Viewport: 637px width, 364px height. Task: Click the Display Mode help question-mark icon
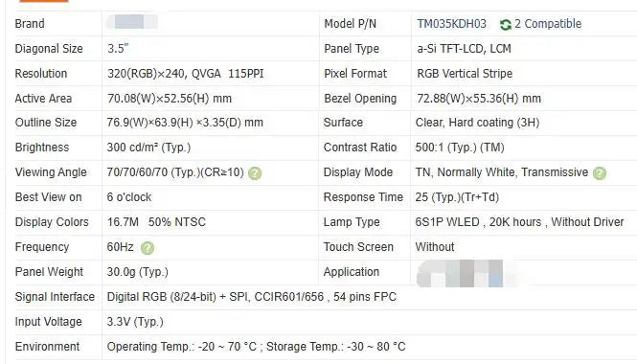click(600, 173)
